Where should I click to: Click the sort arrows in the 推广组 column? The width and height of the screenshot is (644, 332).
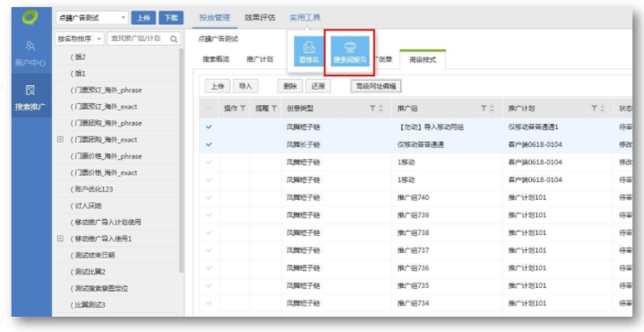pyautogui.click(x=492, y=109)
